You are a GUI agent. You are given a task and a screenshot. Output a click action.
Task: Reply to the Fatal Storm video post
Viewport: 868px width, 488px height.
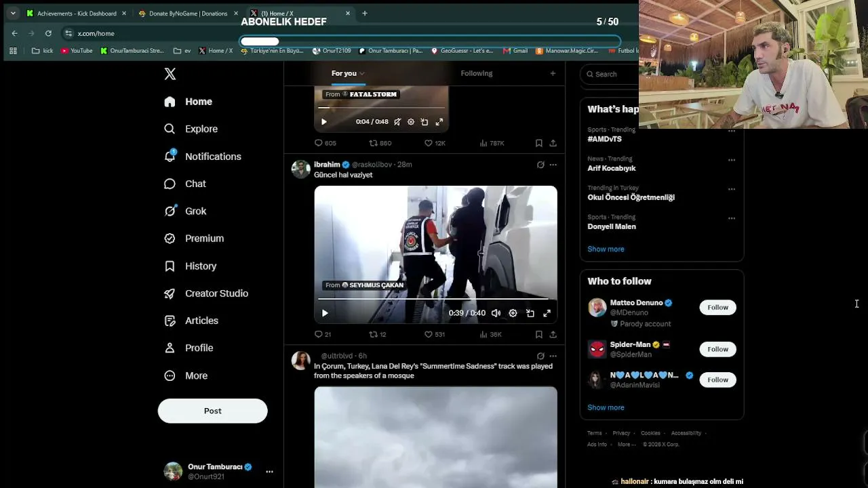[325, 143]
